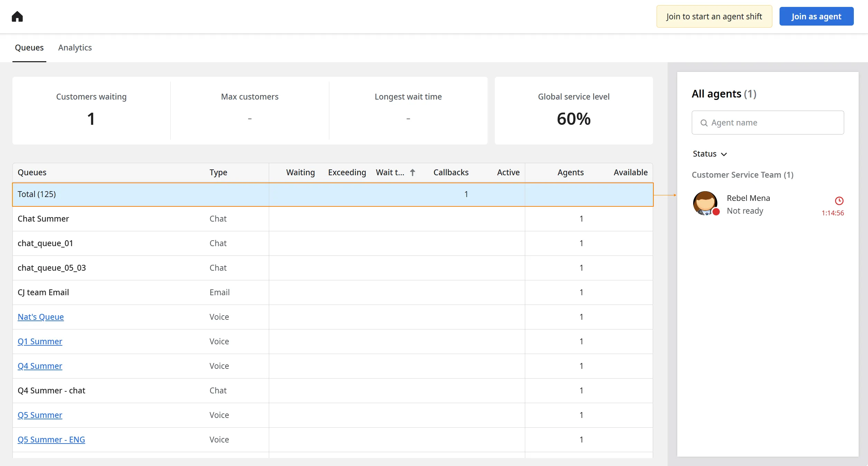Viewport: 868px width, 466px height.
Task: Open the Q4 Summer queue link
Action: (x=40, y=366)
